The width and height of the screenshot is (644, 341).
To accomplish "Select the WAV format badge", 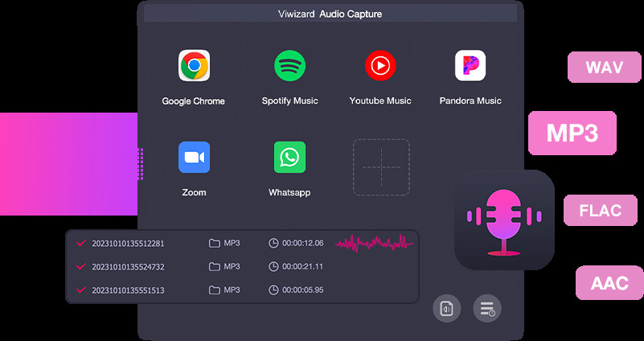I will [x=604, y=67].
